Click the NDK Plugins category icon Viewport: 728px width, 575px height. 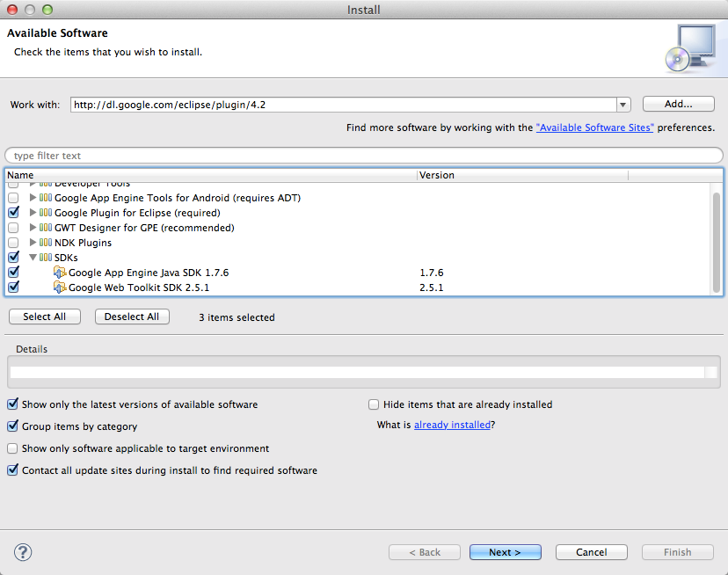pyautogui.click(x=46, y=243)
